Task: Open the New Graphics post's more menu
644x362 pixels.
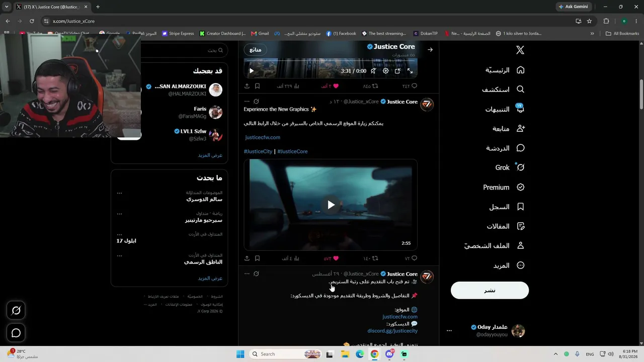Action: (247, 102)
